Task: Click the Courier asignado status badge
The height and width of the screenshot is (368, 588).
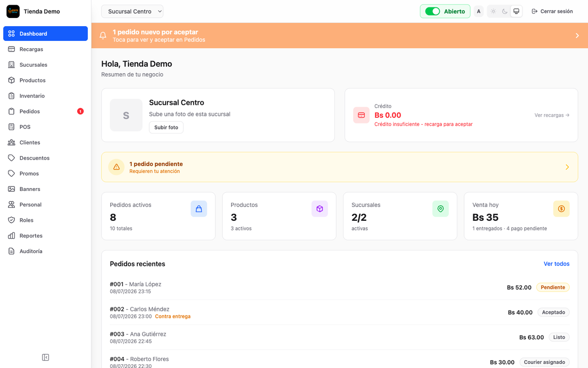Action: coord(544,362)
